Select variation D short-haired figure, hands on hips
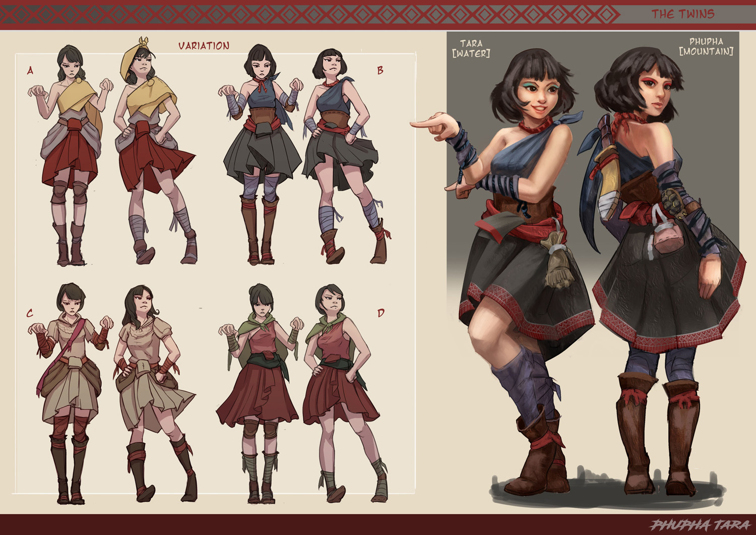 pos(345,394)
